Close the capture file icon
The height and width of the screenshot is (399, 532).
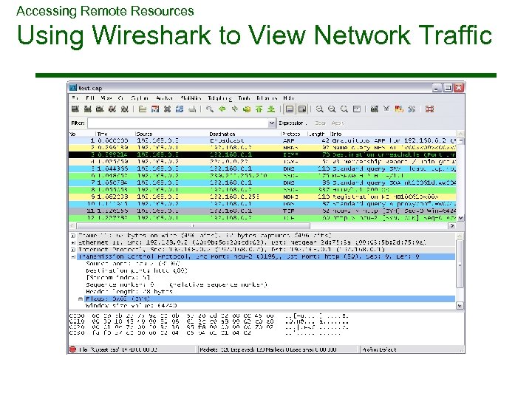coord(167,109)
